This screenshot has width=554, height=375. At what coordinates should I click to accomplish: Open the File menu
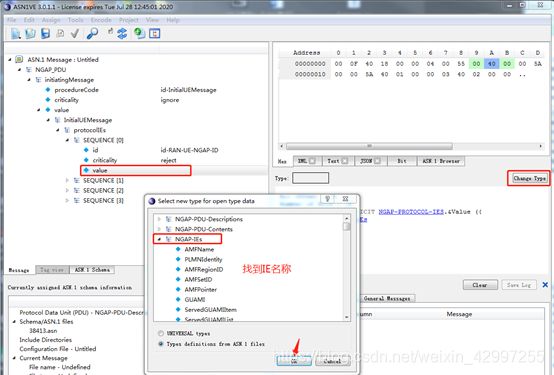point(12,20)
